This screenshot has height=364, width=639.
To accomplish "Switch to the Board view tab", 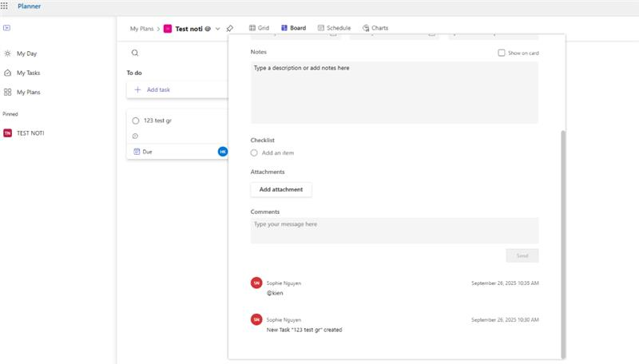I will pyautogui.click(x=293, y=28).
